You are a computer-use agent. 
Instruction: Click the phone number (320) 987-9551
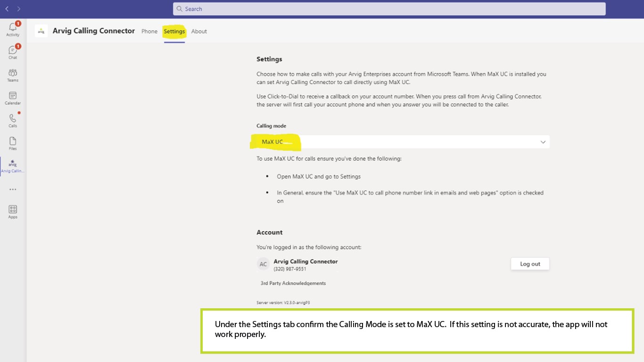(290, 269)
